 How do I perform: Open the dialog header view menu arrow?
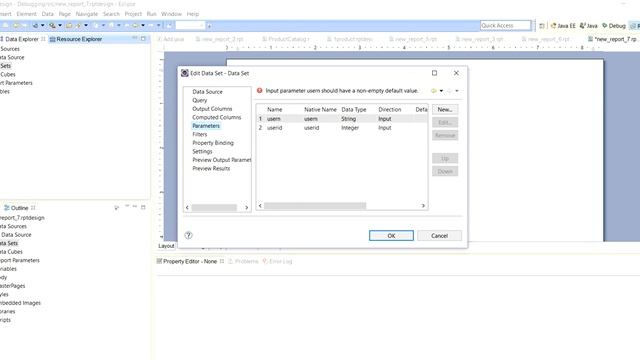click(457, 91)
